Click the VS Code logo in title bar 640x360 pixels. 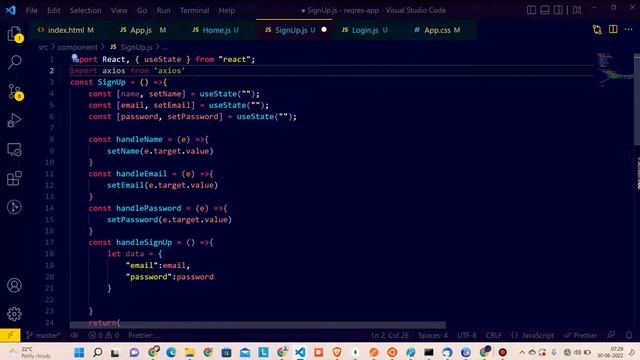(x=11, y=10)
